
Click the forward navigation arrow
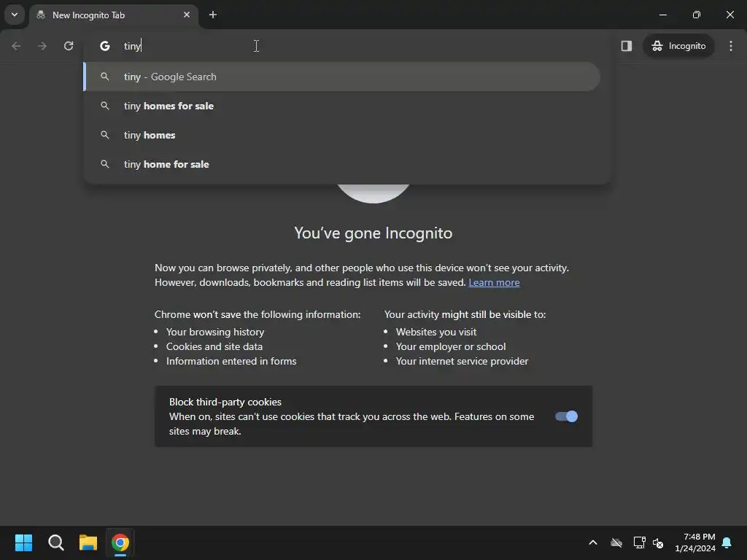click(x=42, y=46)
